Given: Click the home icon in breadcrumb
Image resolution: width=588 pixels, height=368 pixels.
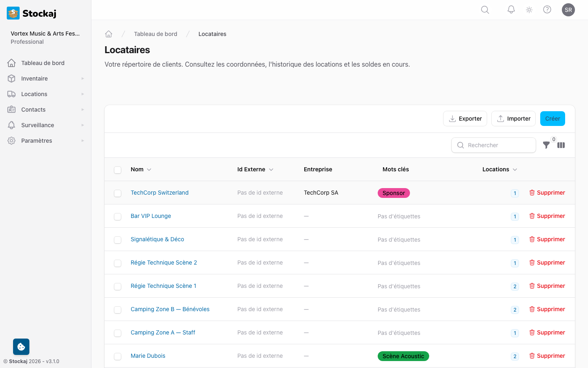Looking at the screenshot, I should (x=109, y=34).
